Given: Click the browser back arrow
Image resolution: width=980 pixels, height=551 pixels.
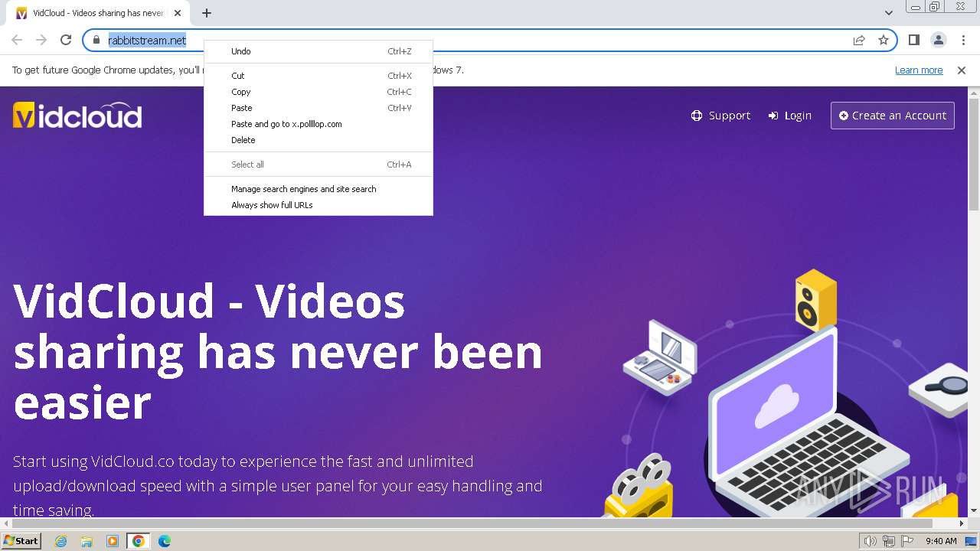Looking at the screenshot, I should tap(17, 40).
